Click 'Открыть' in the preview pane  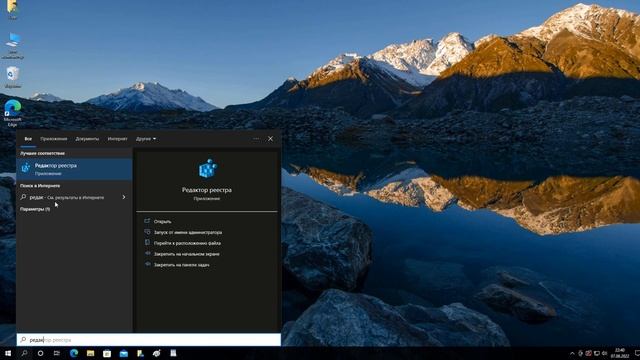pos(162,221)
